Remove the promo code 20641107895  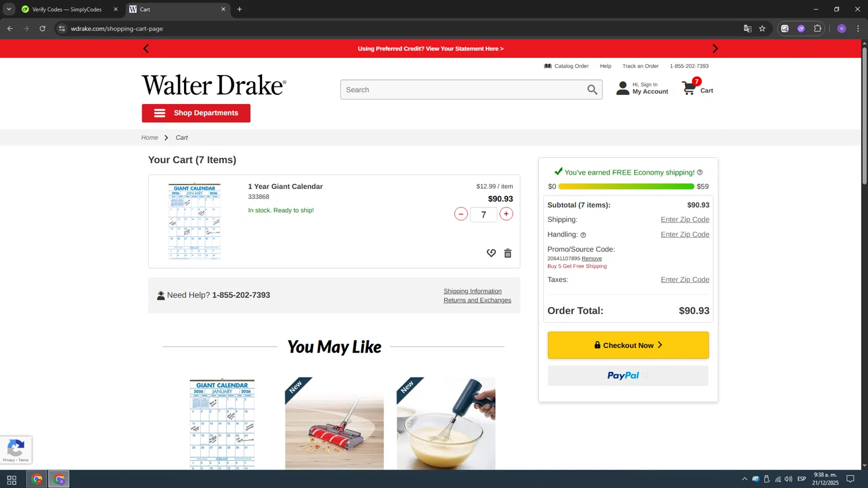click(591, 258)
